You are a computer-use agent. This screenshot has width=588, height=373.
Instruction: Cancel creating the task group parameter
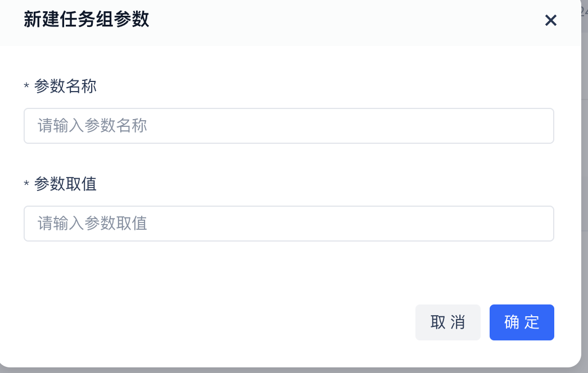[447, 322]
